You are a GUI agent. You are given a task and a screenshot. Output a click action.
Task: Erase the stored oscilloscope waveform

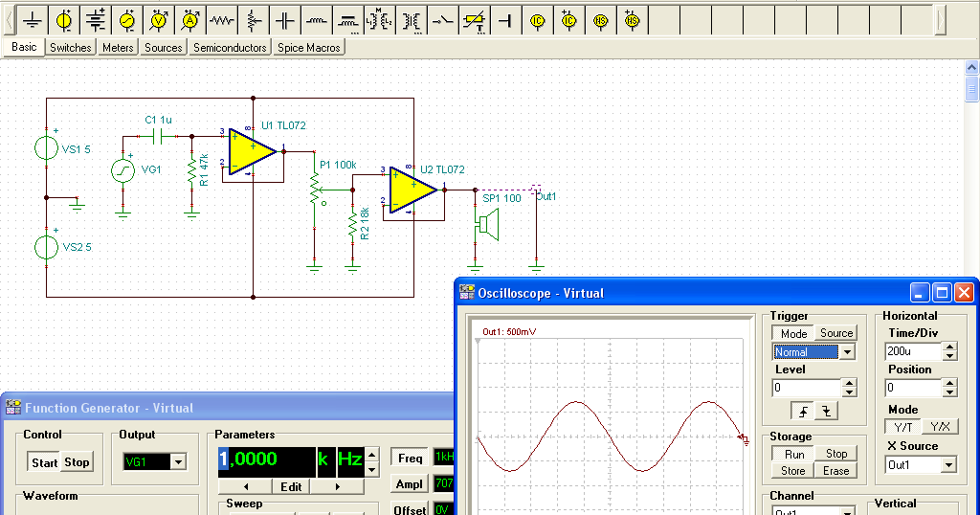pos(835,471)
